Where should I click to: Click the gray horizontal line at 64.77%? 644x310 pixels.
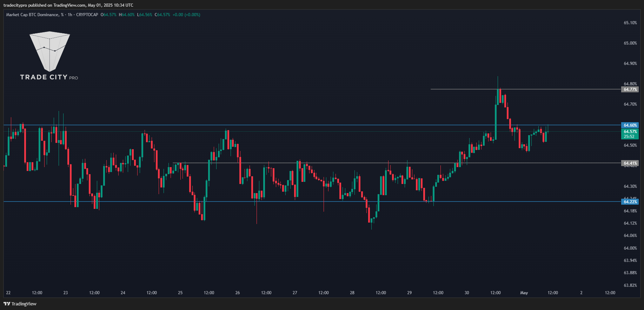pyautogui.click(x=525, y=89)
